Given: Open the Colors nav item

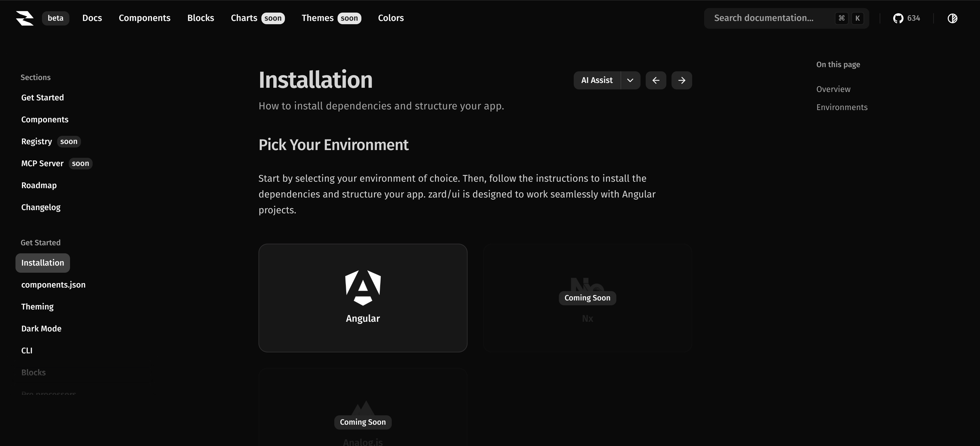Looking at the screenshot, I should point(391,18).
